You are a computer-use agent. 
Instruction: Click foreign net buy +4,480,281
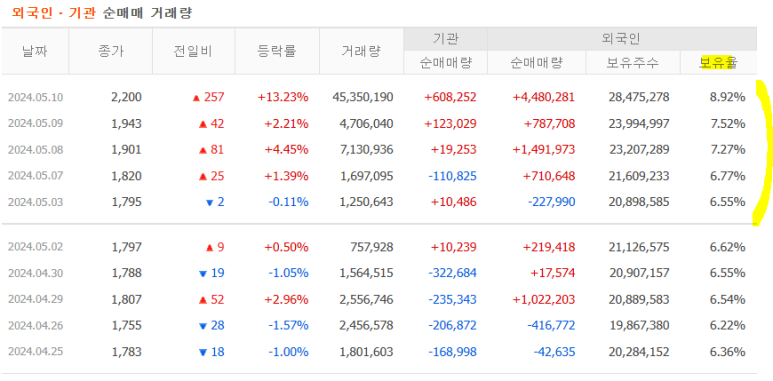[544, 97]
